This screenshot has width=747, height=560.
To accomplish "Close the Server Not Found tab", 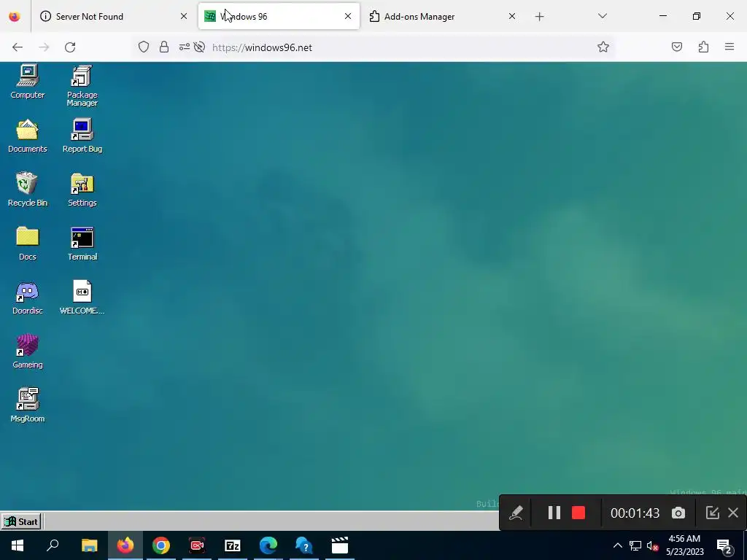I will tap(184, 16).
